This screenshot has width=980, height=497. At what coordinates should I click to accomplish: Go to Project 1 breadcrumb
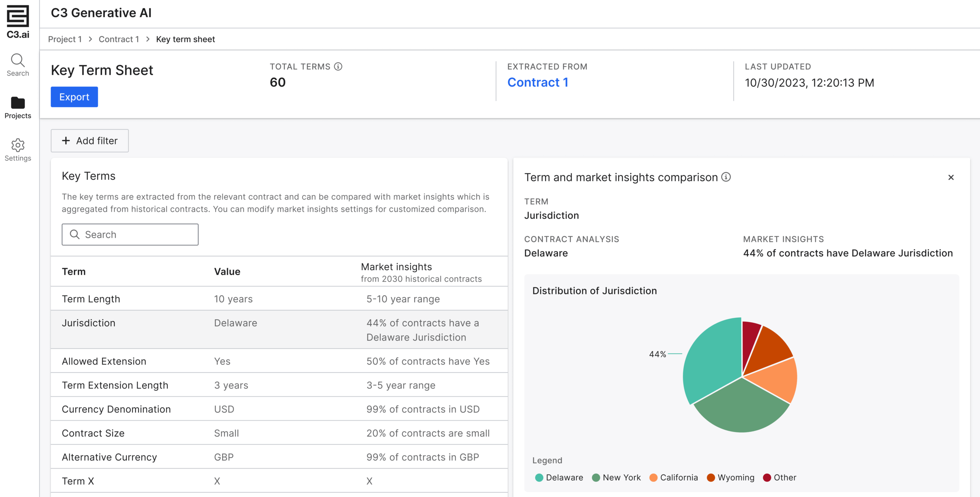(65, 39)
